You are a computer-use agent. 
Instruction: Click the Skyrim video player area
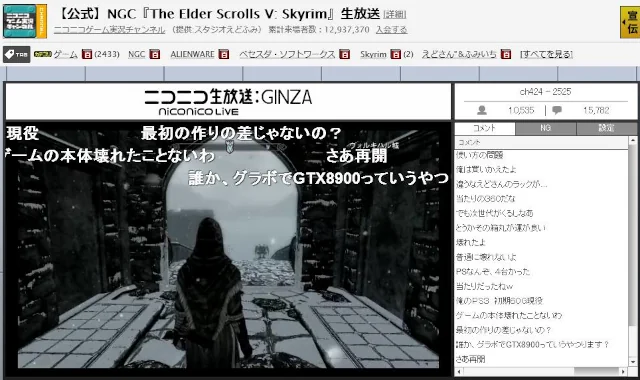point(228,249)
